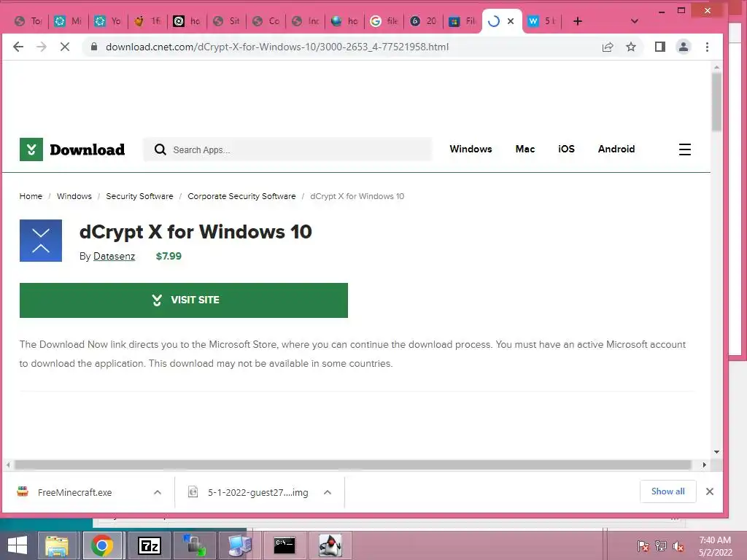Click Show all downloads
Image resolution: width=747 pixels, height=560 pixels.
(668, 491)
